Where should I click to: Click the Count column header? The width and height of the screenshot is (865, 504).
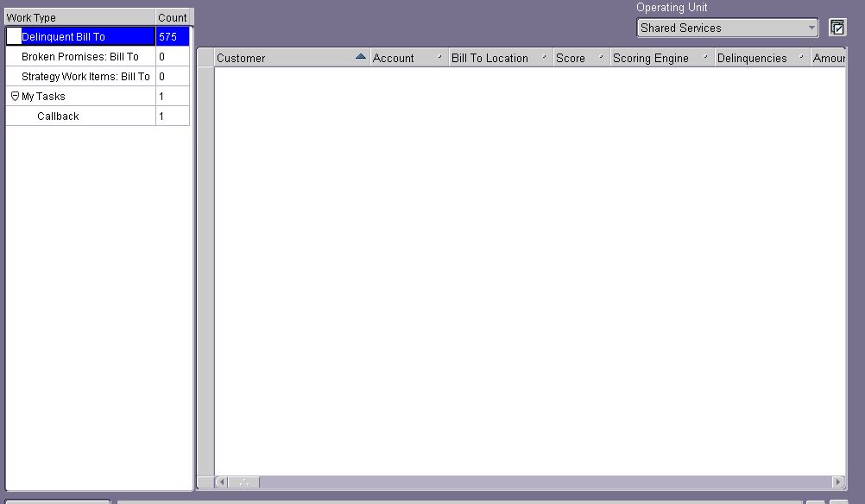[173, 17]
